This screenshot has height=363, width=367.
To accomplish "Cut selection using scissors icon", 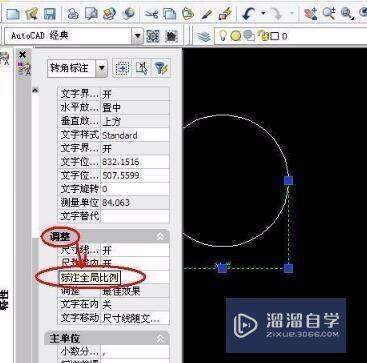I will 151,14.
